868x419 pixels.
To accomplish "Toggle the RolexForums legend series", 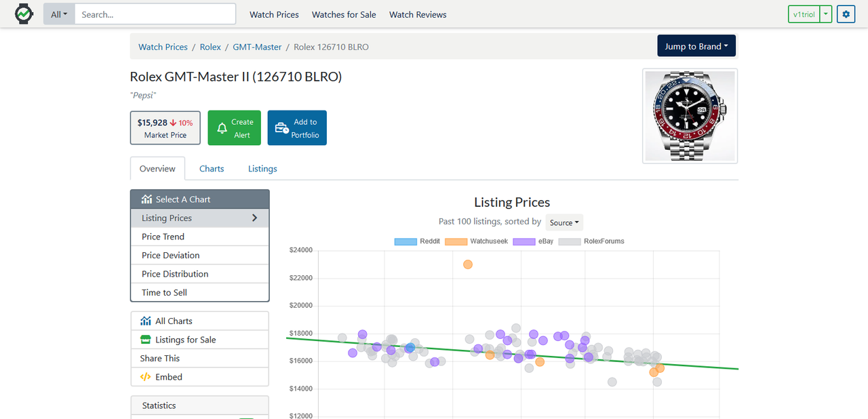I will [591, 241].
